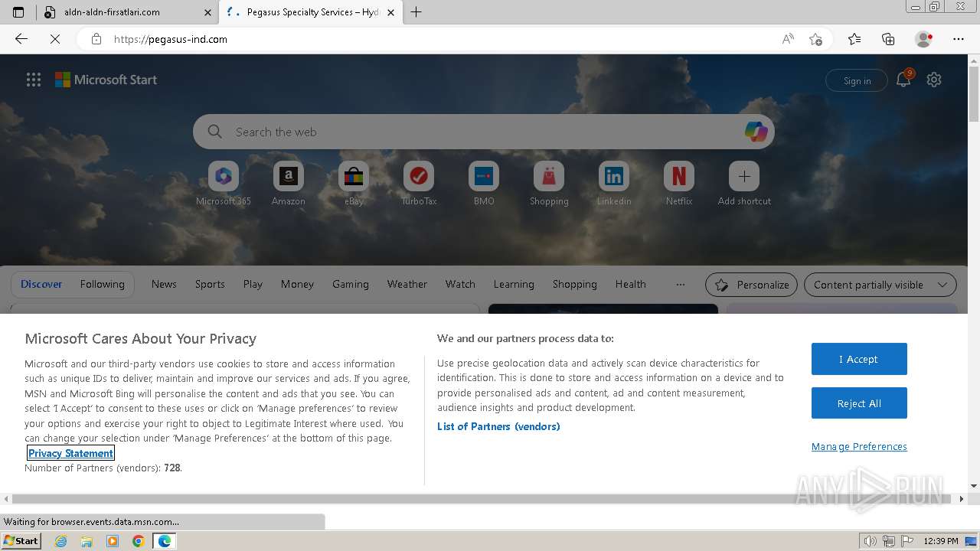Image resolution: width=980 pixels, height=551 pixels.
Task: Select the Discover feed tab
Action: [41, 284]
